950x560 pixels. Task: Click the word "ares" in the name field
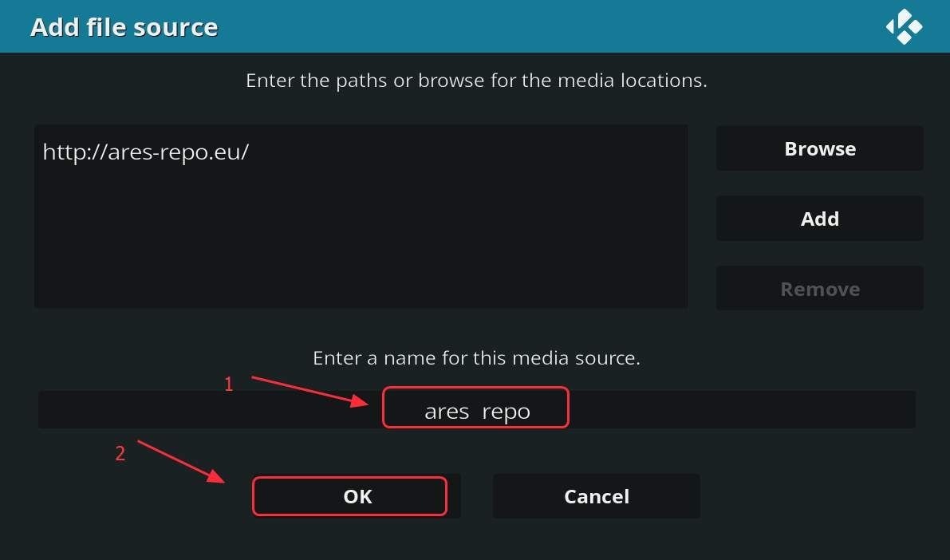pyautogui.click(x=447, y=412)
